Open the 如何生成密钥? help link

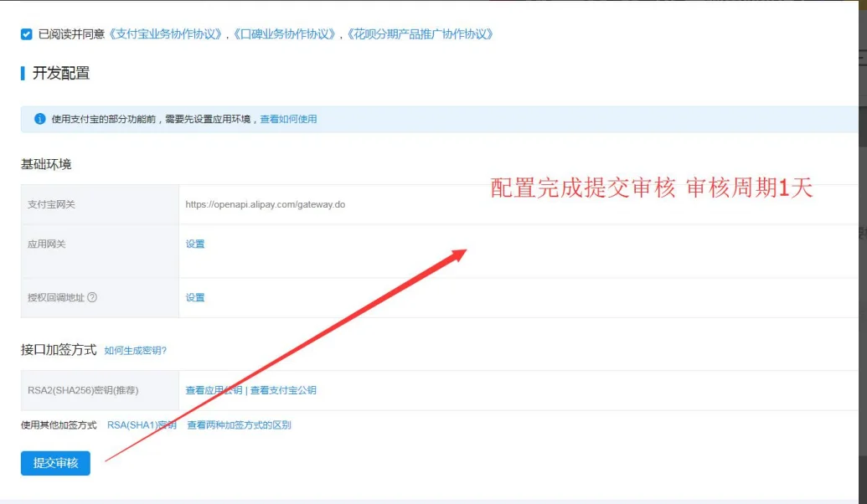(136, 350)
